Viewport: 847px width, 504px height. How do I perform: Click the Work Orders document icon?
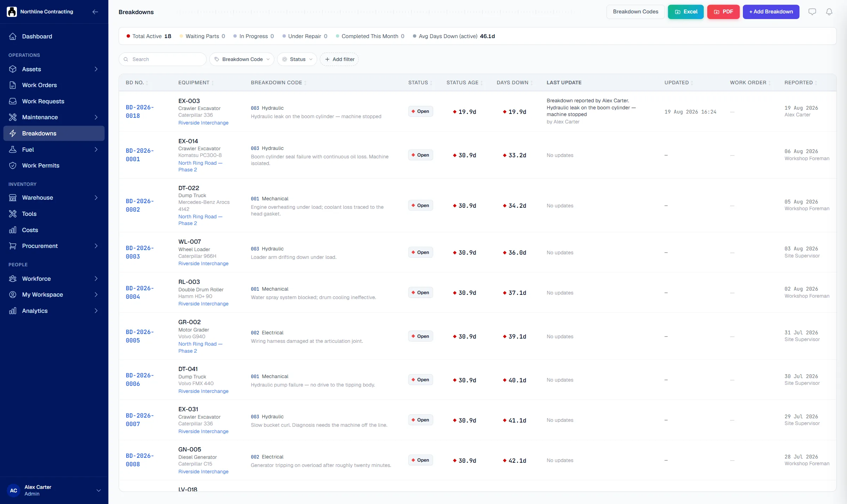tap(13, 85)
